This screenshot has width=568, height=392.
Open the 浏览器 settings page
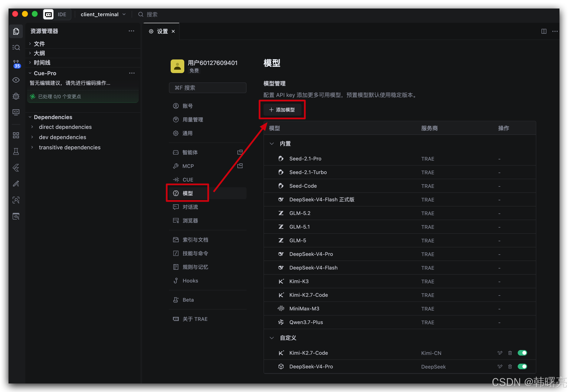208,220
